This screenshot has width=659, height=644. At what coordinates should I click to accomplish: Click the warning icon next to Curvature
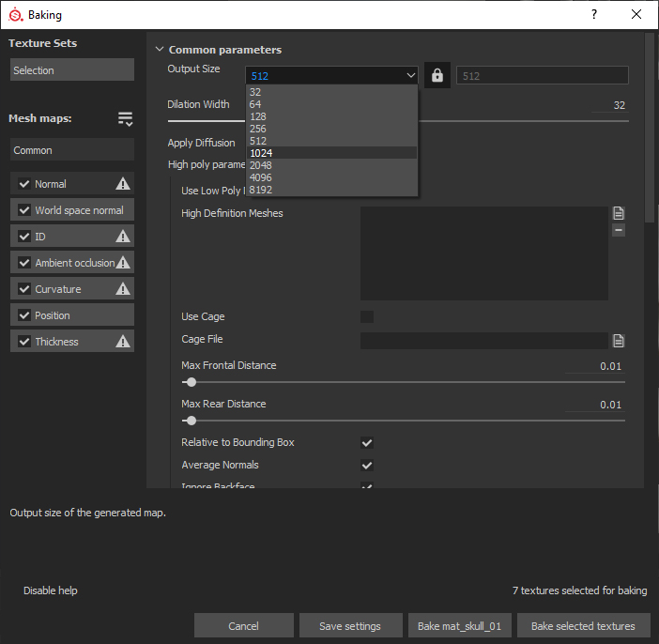(x=122, y=289)
